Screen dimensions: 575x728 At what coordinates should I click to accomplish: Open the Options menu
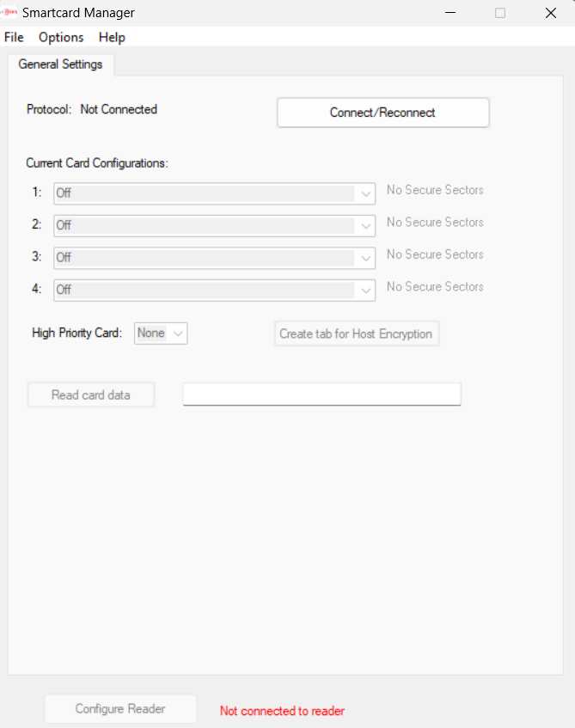tap(60, 37)
